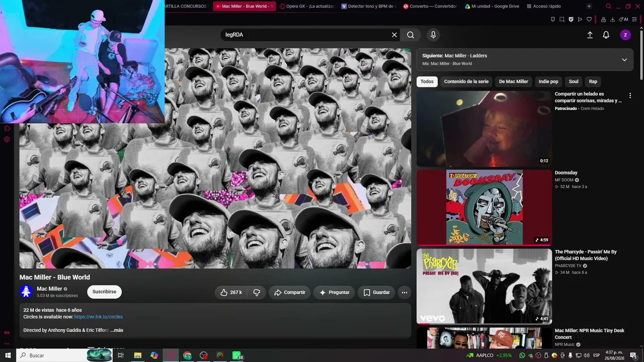Open a new browser tab
The height and width of the screenshot is (362, 644).
click(589, 6)
